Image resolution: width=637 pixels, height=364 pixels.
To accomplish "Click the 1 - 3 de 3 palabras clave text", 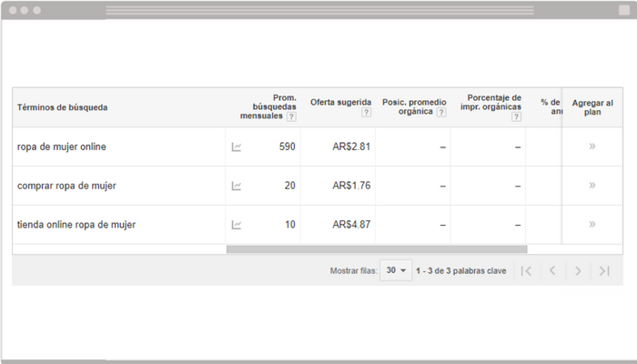I will click(461, 271).
